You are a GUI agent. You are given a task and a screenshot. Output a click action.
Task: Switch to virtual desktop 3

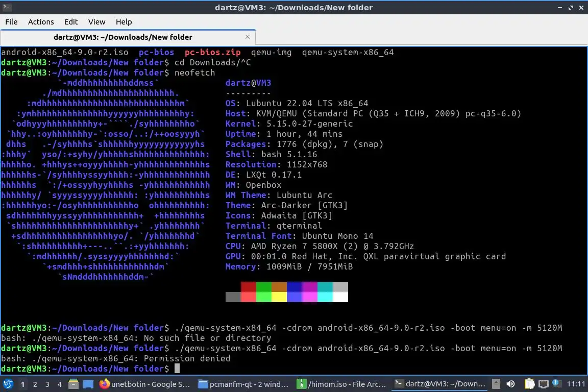click(47, 384)
